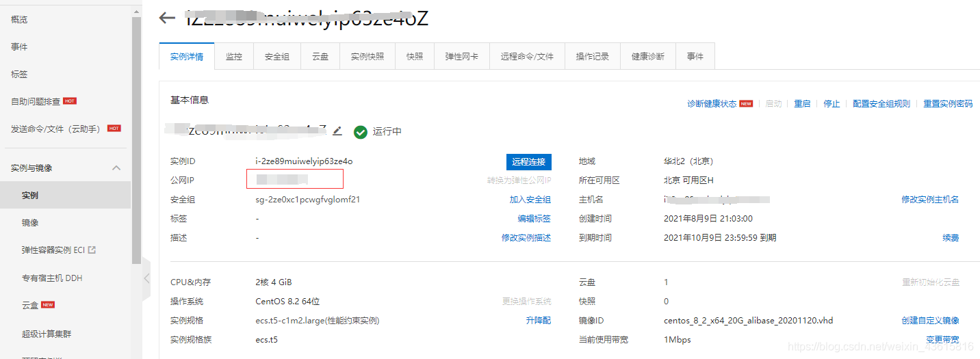
Task: Open 云盒 in the sidebar
Action: [x=30, y=305]
